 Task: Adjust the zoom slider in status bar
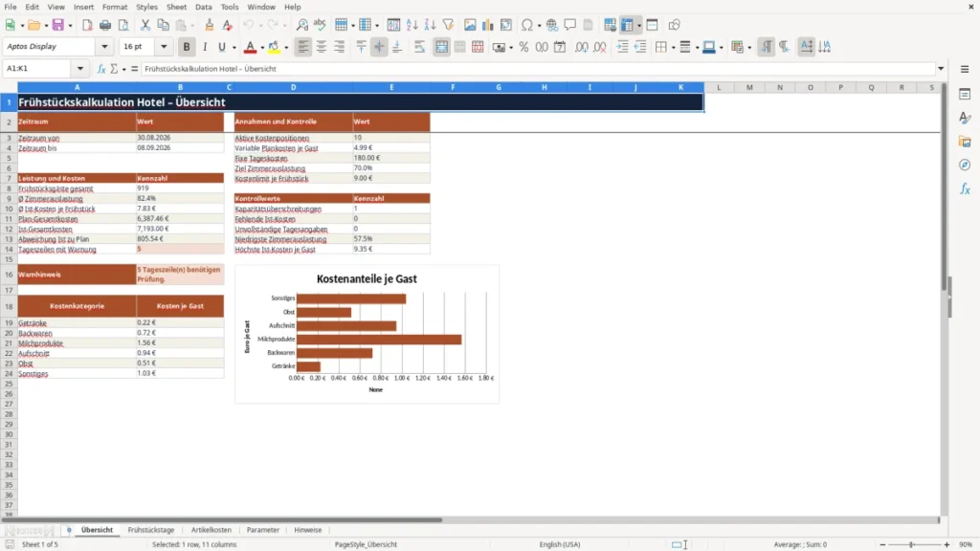click(x=911, y=544)
